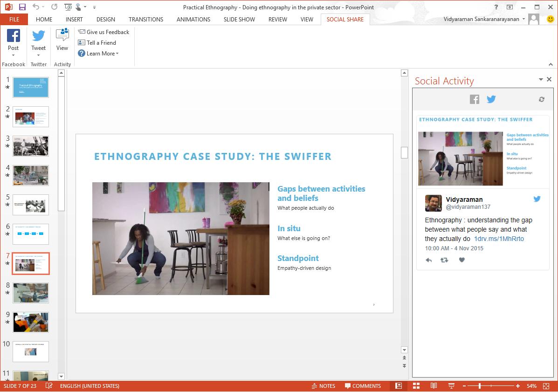This screenshot has height=392, width=558.
Task: Go to next slide double-arrow button
Action: point(404,366)
